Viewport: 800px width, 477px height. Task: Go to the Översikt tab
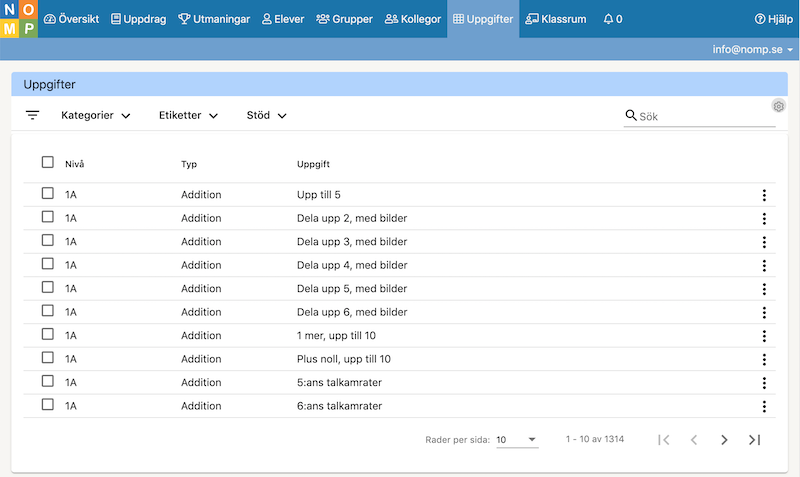71,19
